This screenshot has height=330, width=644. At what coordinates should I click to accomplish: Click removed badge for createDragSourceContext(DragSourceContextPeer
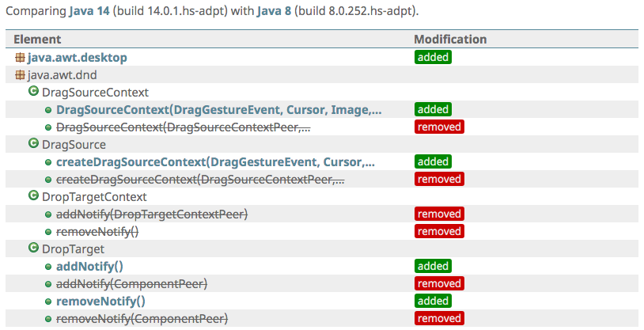click(439, 179)
